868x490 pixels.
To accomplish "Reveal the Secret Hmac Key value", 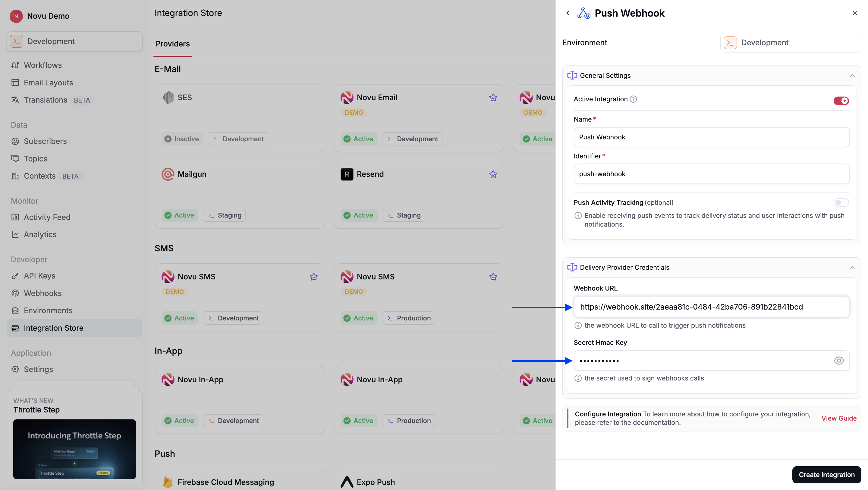I will [839, 361].
